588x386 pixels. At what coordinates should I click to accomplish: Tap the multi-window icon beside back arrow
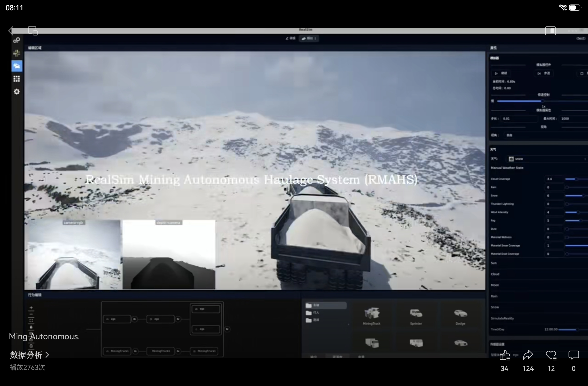pyautogui.click(x=33, y=31)
